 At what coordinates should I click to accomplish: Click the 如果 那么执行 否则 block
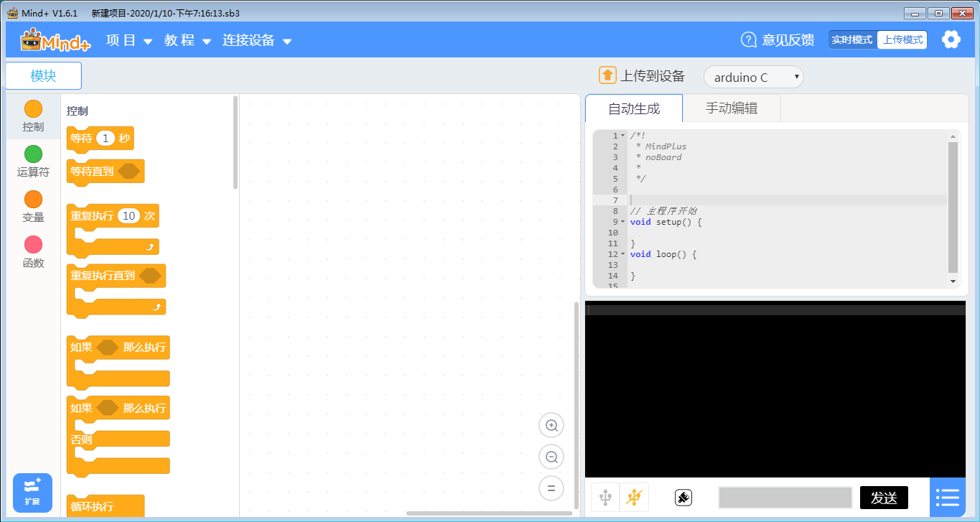coord(118,437)
